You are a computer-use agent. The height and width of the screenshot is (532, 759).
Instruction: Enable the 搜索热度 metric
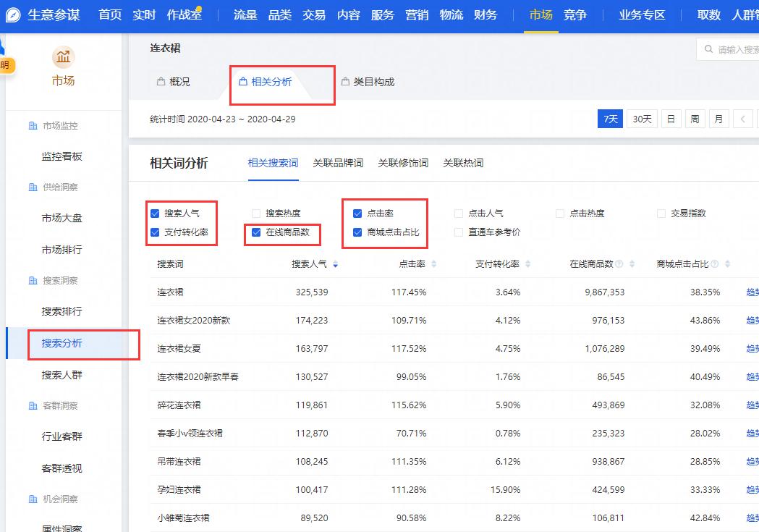click(255, 213)
